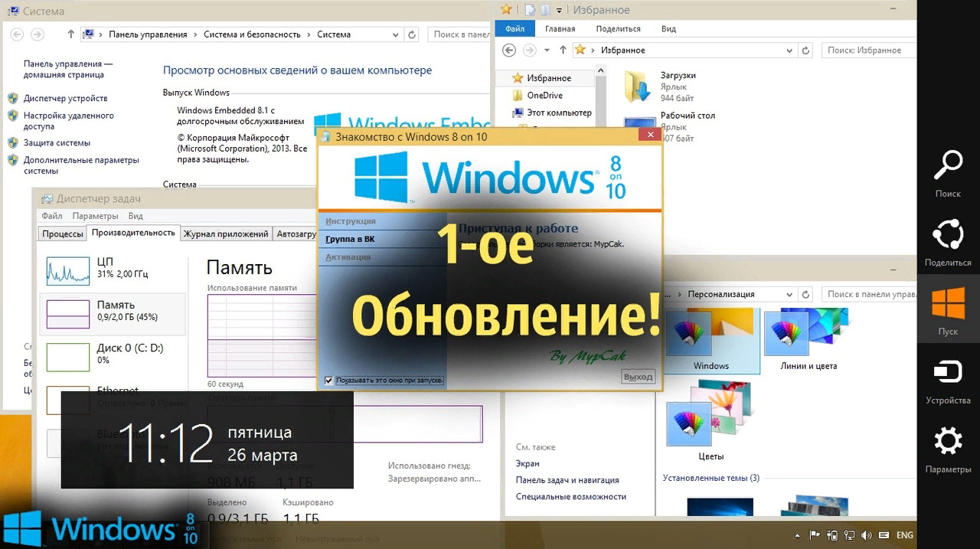Click the ENG language indicator
This screenshot has width=980, height=549.
click(904, 535)
